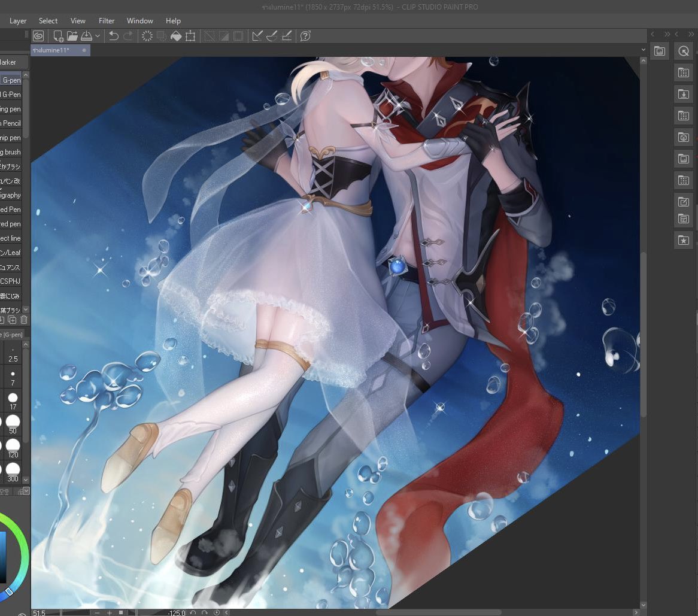Choose brush size 50 preset
This screenshot has width=698, height=616.
click(x=13, y=424)
